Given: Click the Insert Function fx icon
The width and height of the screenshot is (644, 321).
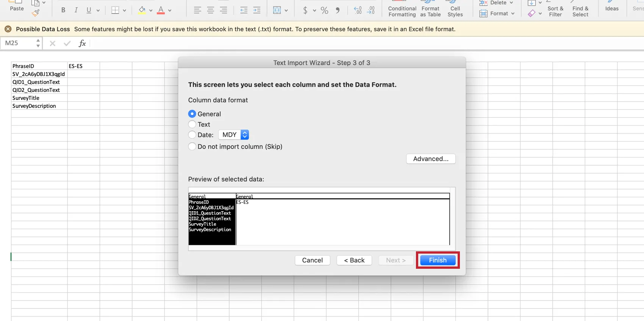Looking at the screenshot, I should point(82,44).
